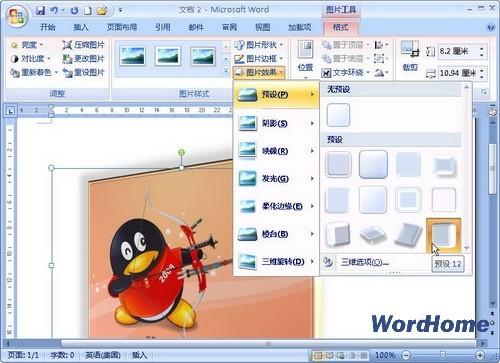Open the 三维旋转(D) 3-D rotation submenu
The width and height of the screenshot is (500, 363).
[x=276, y=262]
